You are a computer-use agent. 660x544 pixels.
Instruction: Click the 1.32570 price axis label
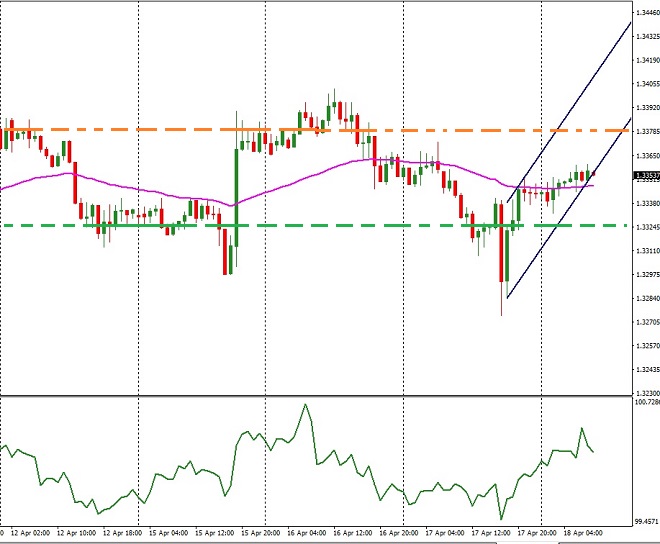(648, 346)
